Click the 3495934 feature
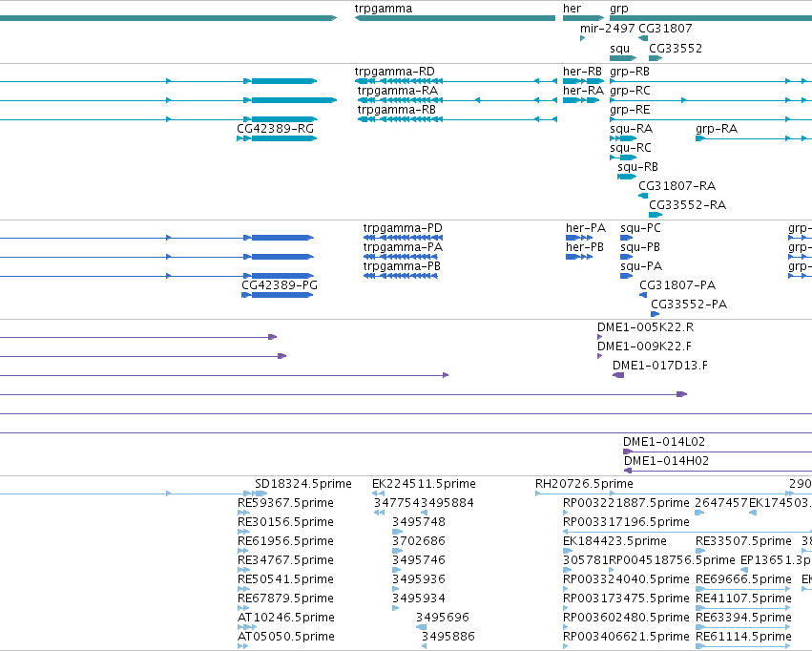This screenshot has height=651, width=812. point(396,609)
